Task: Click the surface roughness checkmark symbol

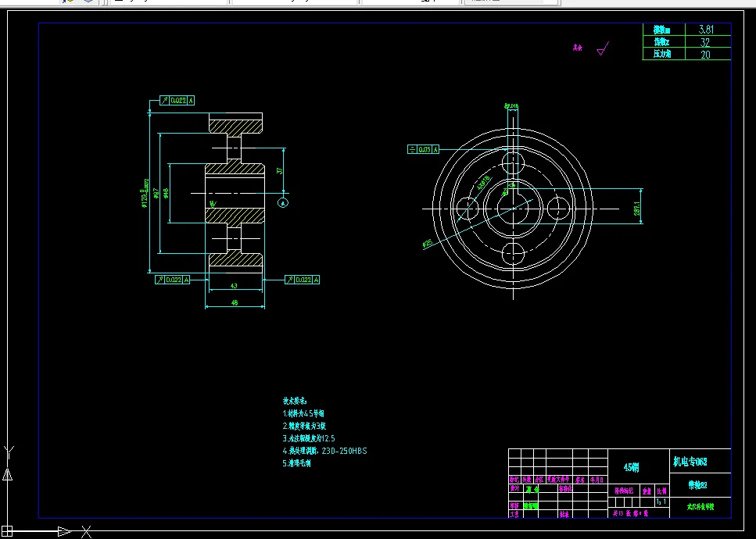Action: click(x=603, y=48)
